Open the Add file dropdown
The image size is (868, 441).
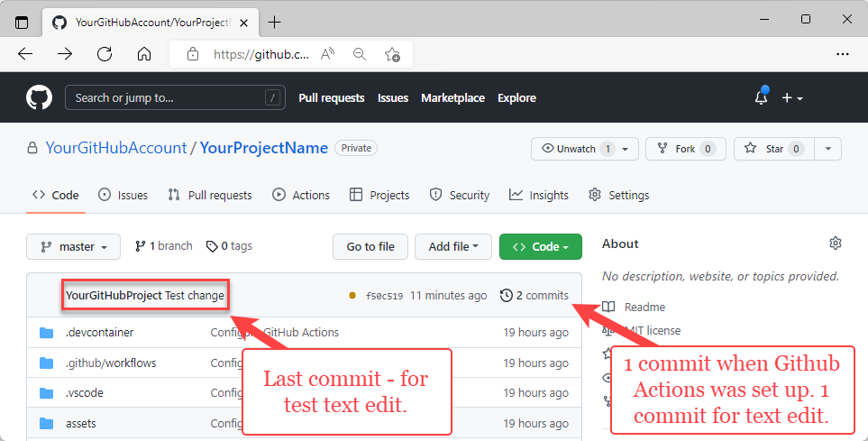pyautogui.click(x=453, y=246)
